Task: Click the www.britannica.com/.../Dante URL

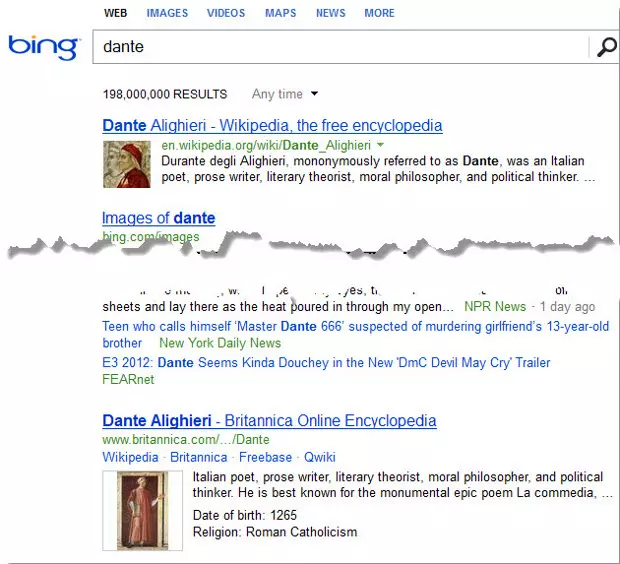Action: 186,439
